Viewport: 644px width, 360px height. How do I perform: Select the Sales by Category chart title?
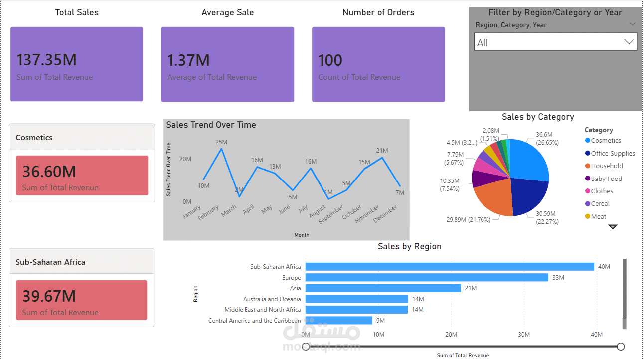pyautogui.click(x=538, y=116)
